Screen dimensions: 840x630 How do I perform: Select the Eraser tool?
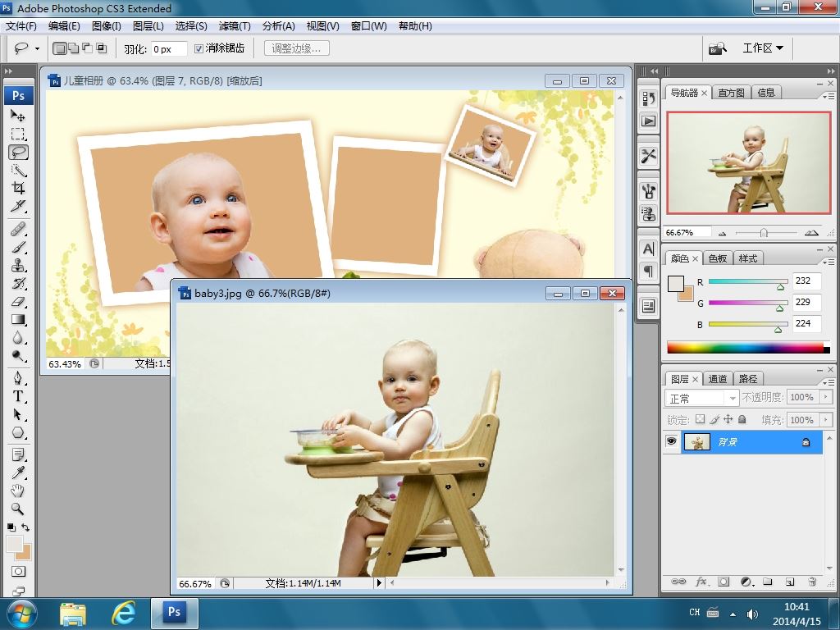[18, 302]
